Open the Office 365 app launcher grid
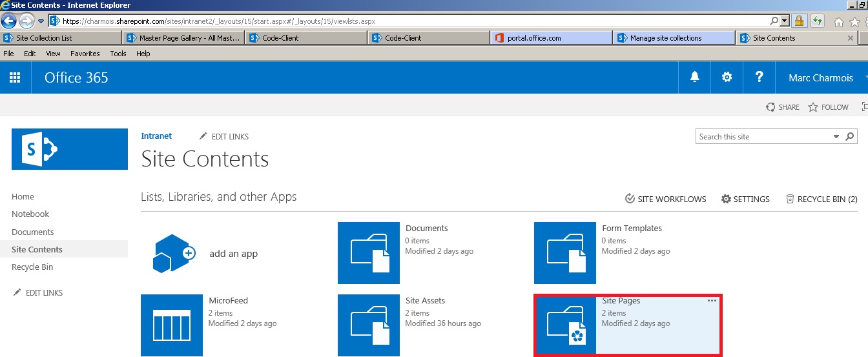 point(15,77)
